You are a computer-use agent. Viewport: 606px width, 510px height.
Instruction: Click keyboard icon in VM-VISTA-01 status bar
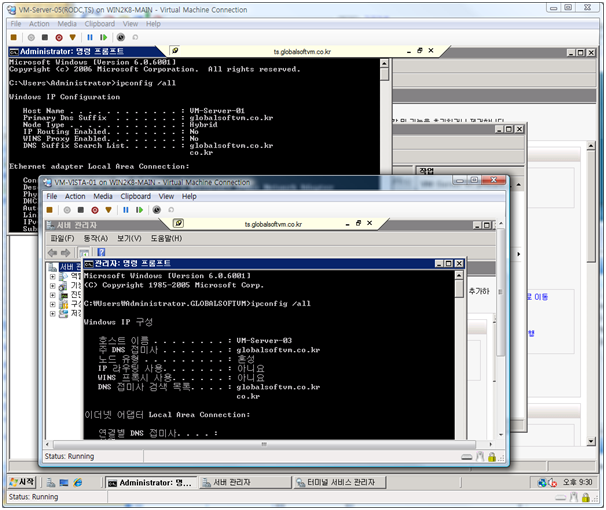pos(467,457)
